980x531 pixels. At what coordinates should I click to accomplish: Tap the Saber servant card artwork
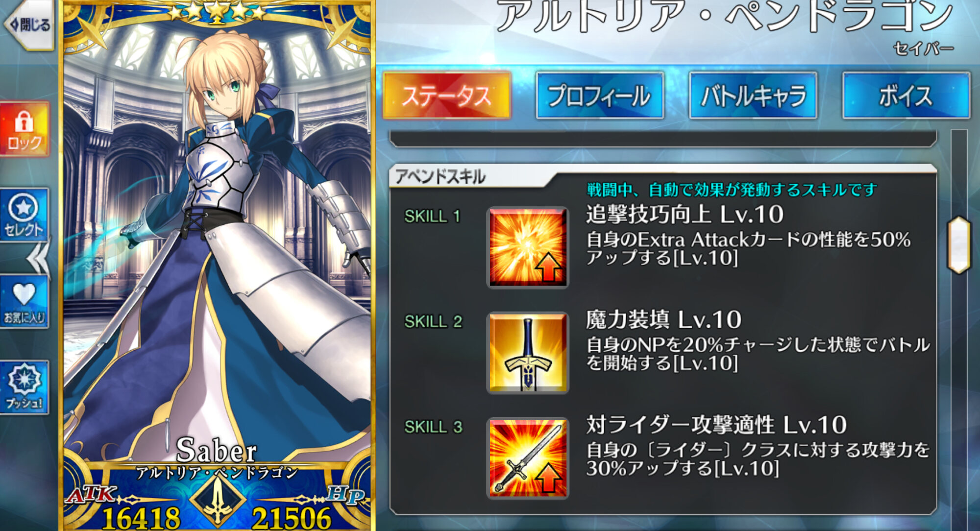(x=217, y=235)
